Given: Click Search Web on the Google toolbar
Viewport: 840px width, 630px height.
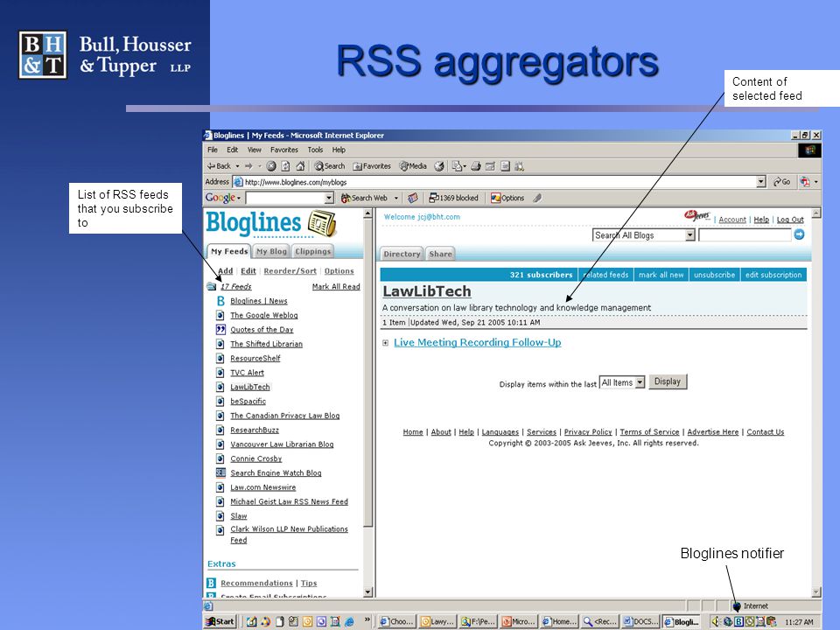Looking at the screenshot, I should (364, 198).
